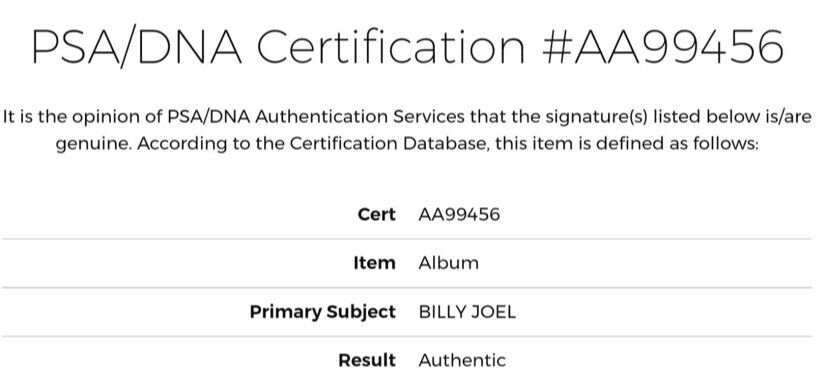Select the 'BILLY JOEL' subject value
The width and height of the screenshot is (828, 368).
467,312
